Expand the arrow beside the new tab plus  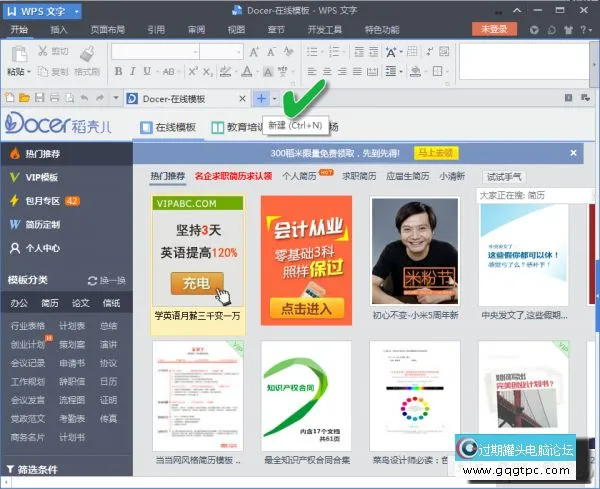click(274, 99)
